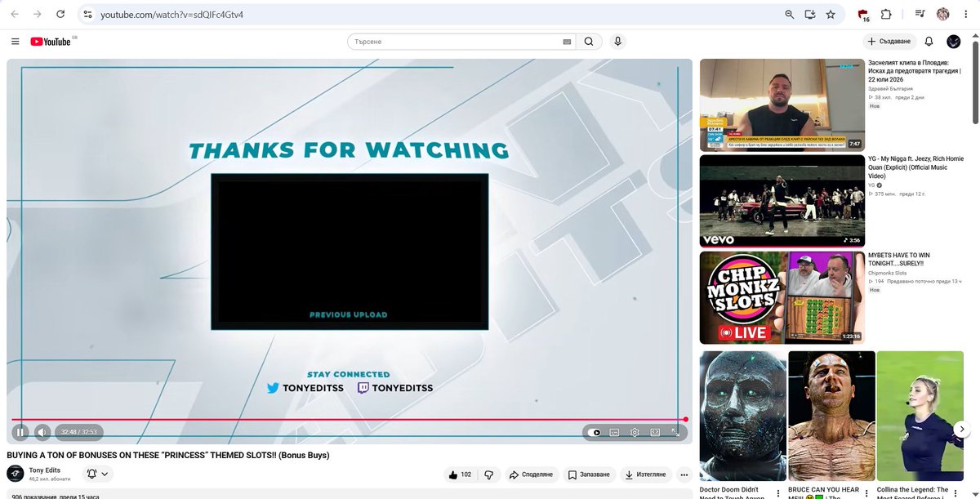Image resolution: width=980 pixels, height=499 pixels.
Task: Click the Изтегляне download button
Action: (646, 474)
